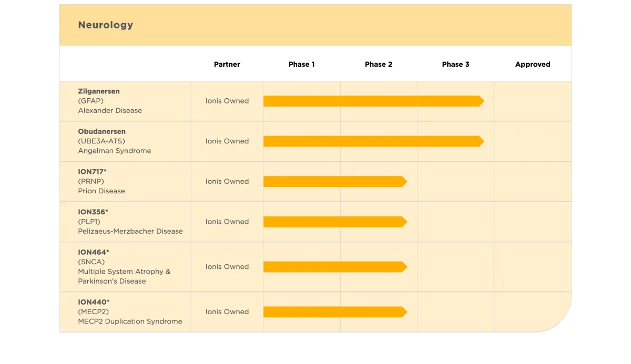Click the ION717 drug name
Viewport: 631px width, 364px height.
coord(92,172)
